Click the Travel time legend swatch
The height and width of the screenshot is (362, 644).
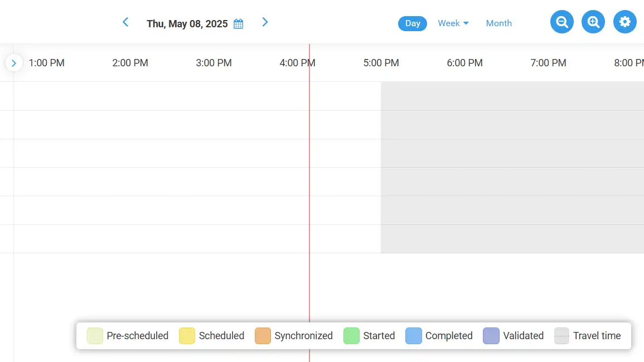(x=561, y=336)
